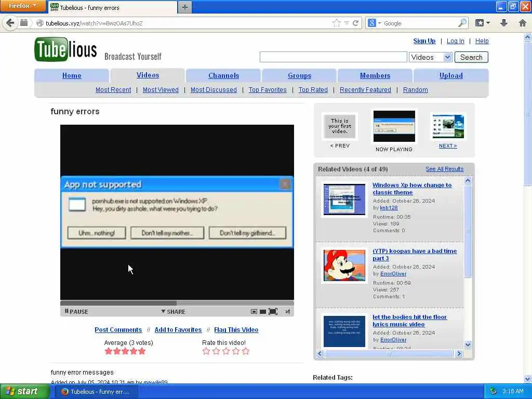532x399 pixels.
Task: Open the search engine selector dropdown
Action: point(374,23)
